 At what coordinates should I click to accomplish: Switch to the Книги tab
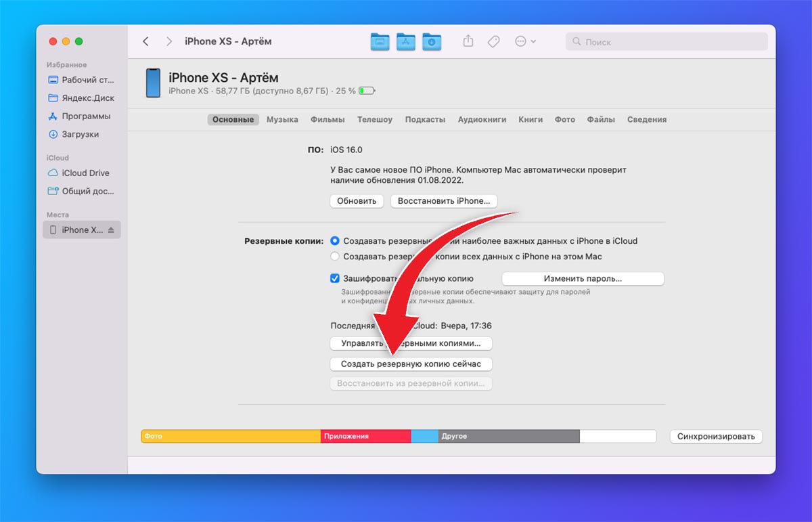[531, 120]
